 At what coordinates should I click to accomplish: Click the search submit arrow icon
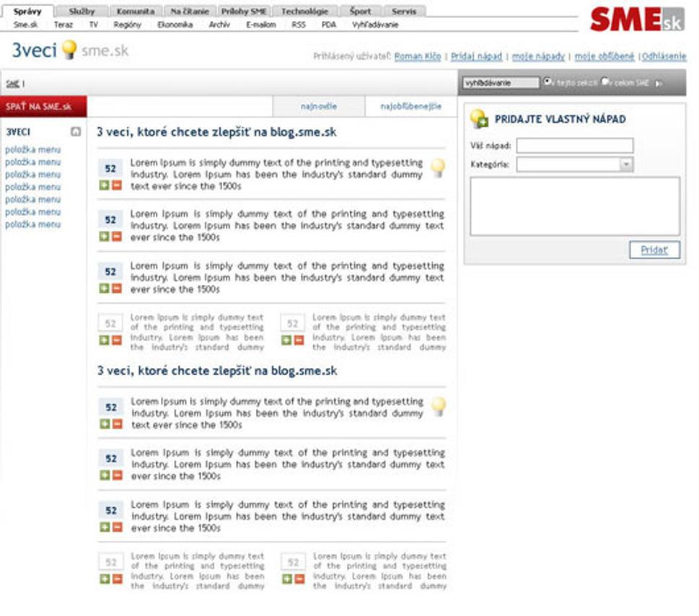tap(659, 84)
